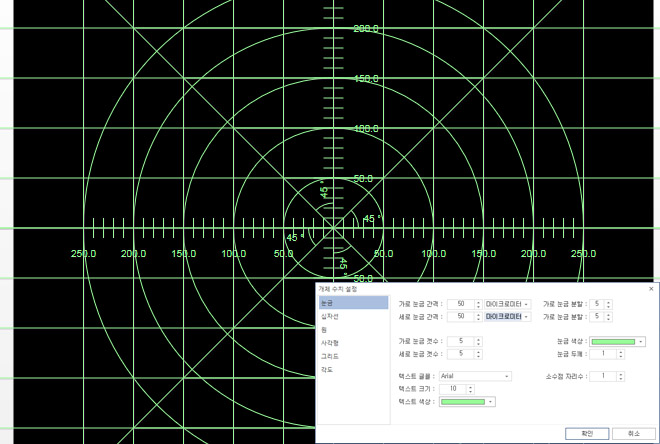This screenshot has height=444, width=660.
Task: Decrease 세로 눈금 간격 with down arrow
Action: coord(478,319)
